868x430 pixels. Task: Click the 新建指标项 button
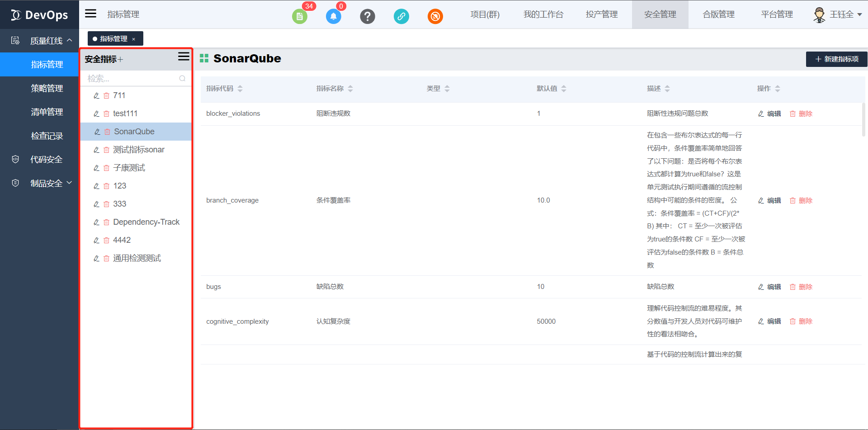pyautogui.click(x=836, y=59)
